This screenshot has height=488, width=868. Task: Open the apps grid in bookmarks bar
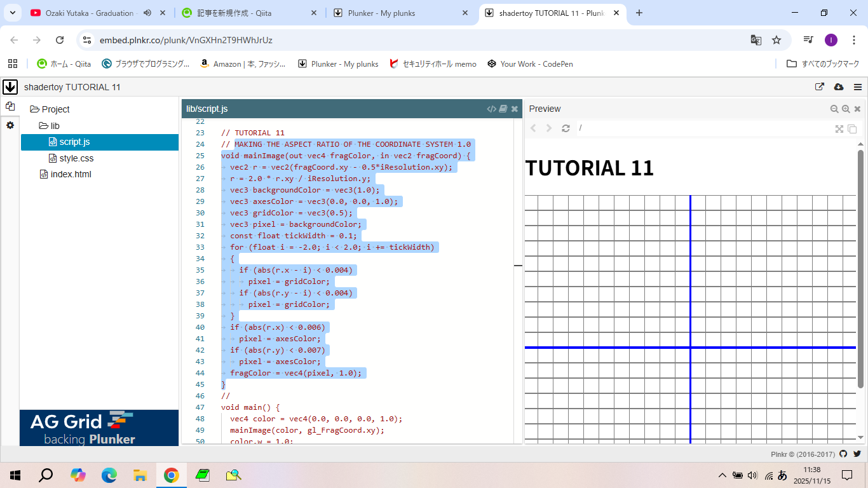(x=13, y=64)
